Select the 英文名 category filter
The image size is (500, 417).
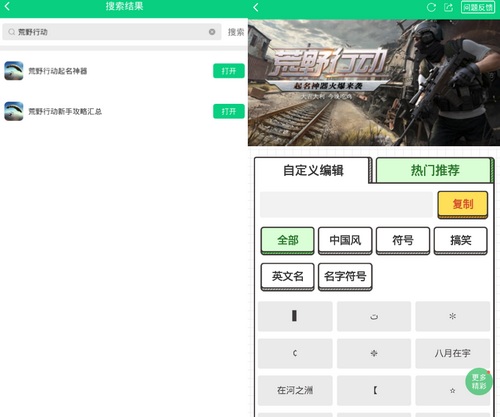coord(287,276)
